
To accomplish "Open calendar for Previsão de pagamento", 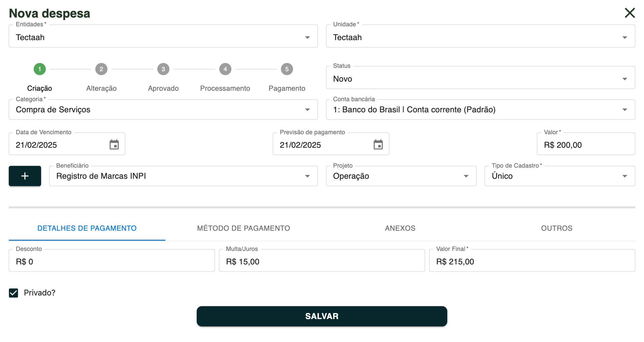I will click(378, 145).
